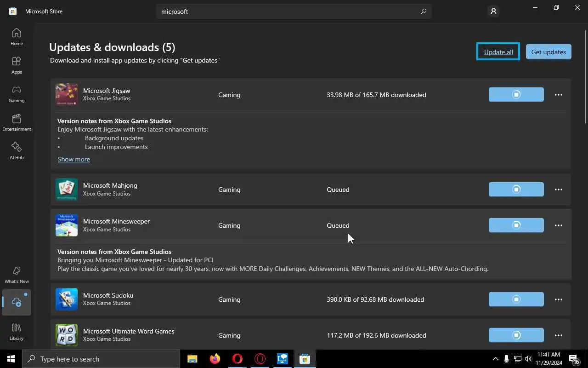Stop the Microsoft Sudoku download
Viewport: 588px width, 368px height.
516,299
